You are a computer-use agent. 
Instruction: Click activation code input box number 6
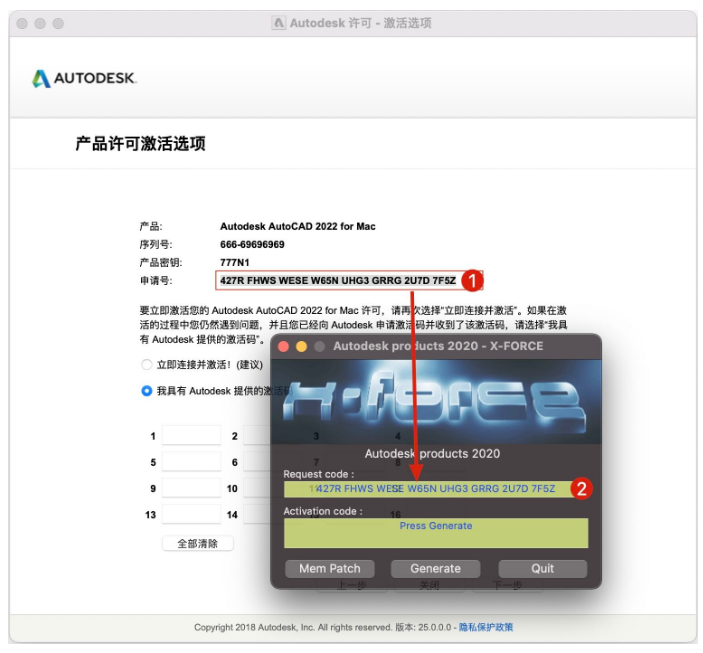[257, 462]
